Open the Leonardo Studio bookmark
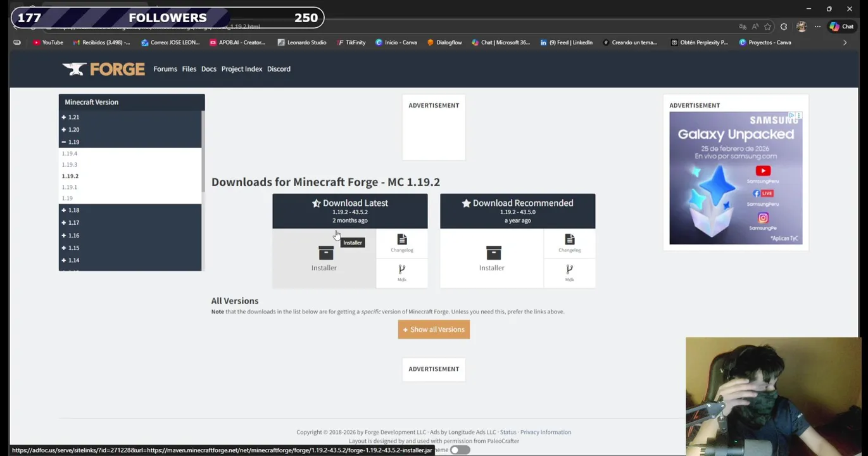The width and height of the screenshot is (868, 456). point(302,42)
